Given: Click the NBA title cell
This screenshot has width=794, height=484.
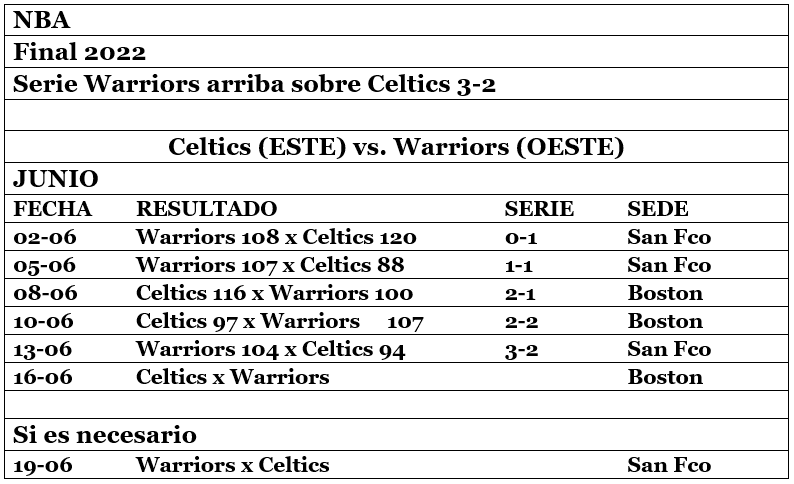Looking at the screenshot, I should (x=42, y=20).
